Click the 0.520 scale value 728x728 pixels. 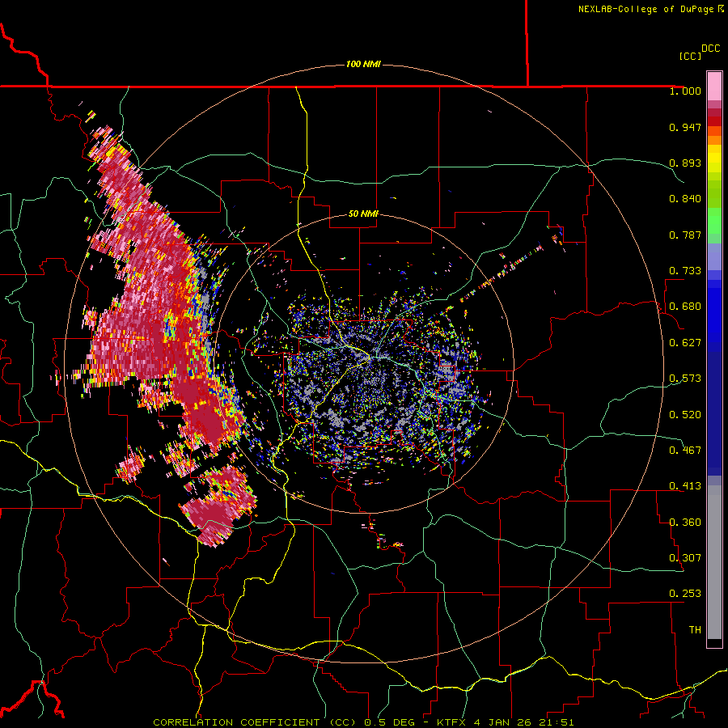click(685, 415)
